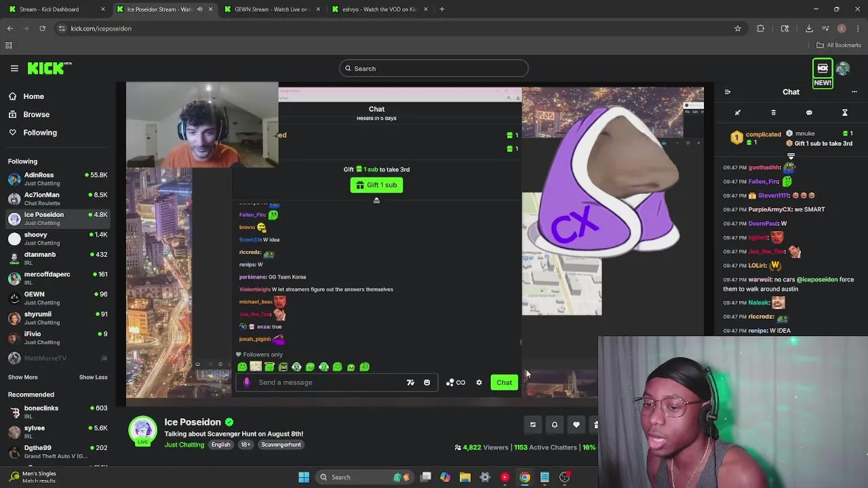Image resolution: width=868 pixels, height=488 pixels.
Task: Click the English tag
Action: [x=220, y=445]
